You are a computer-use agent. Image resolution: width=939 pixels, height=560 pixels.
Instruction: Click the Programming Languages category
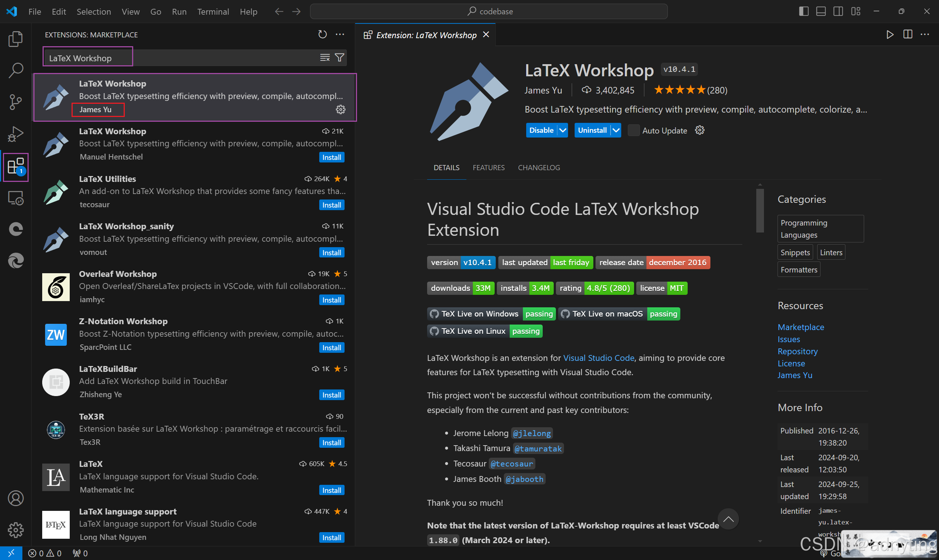820,229
